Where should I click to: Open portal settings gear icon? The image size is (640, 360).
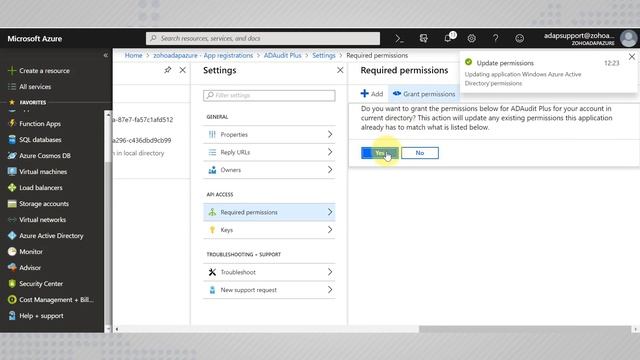pos(471,38)
